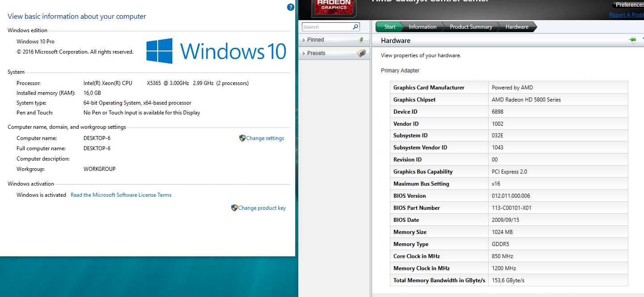Viewport: 644px width, 297px height.
Task: Go to the Information breadcrumb
Action: pyautogui.click(x=422, y=27)
